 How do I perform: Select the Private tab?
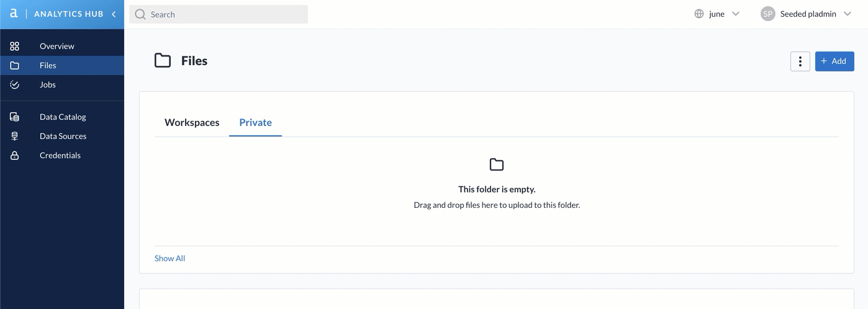(256, 122)
